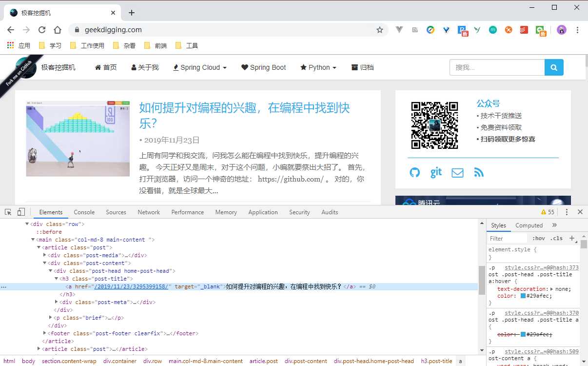Toggle :hov element state panel
The width and height of the screenshot is (588, 366).
(x=539, y=238)
